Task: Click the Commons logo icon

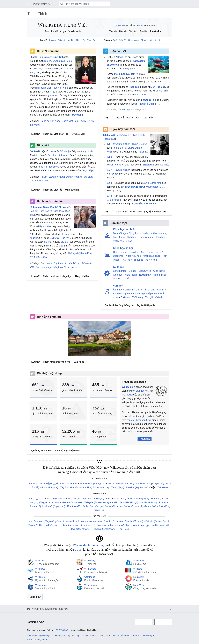Action: pos(80,578)
